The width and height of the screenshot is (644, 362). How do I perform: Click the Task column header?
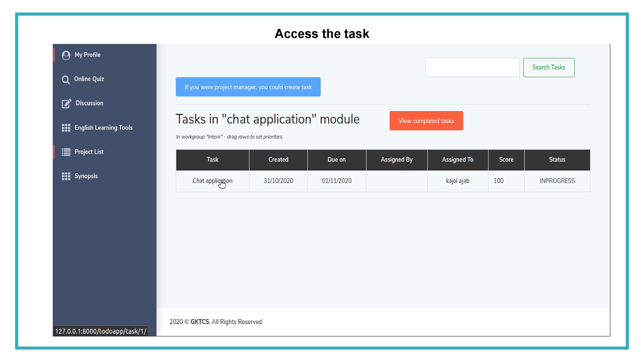pos(213,160)
